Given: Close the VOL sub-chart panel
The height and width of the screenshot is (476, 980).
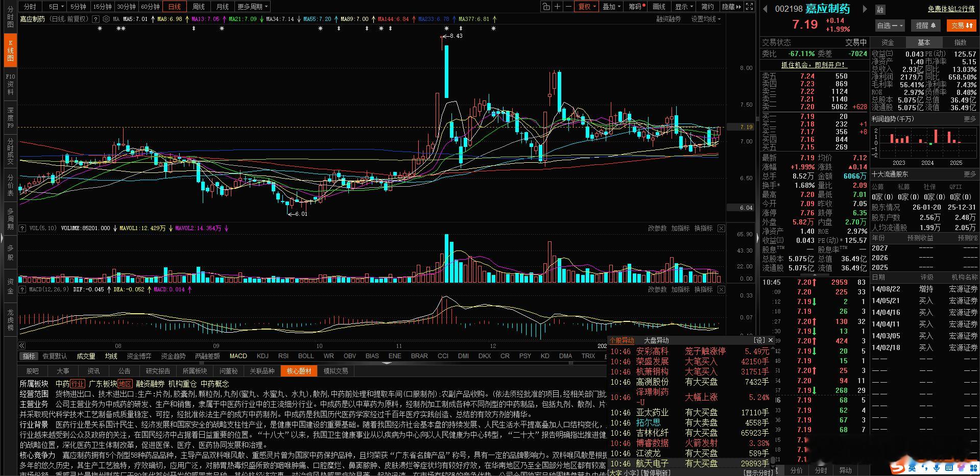Looking at the screenshot, I should (721, 229).
